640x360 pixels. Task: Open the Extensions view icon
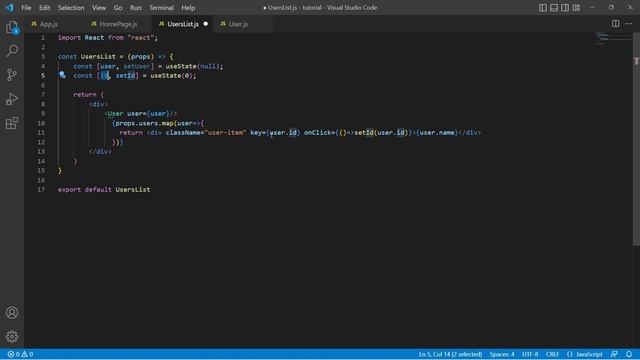pos(12,123)
